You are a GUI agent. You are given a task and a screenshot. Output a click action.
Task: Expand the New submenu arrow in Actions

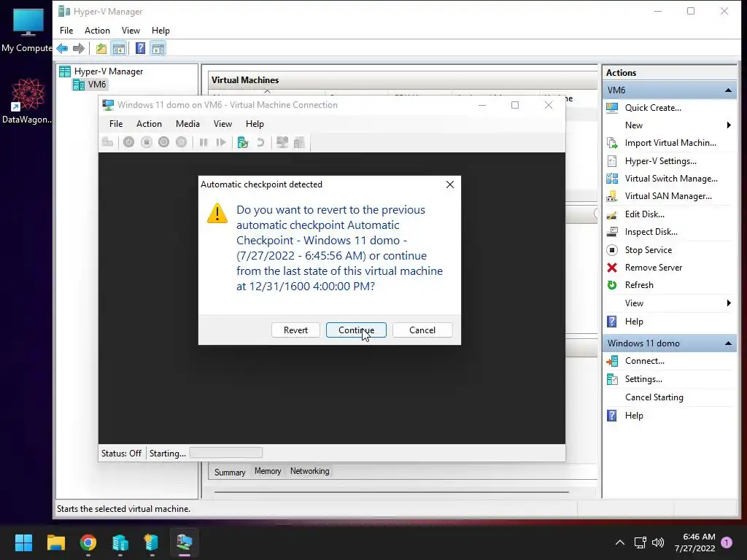tap(729, 125)
